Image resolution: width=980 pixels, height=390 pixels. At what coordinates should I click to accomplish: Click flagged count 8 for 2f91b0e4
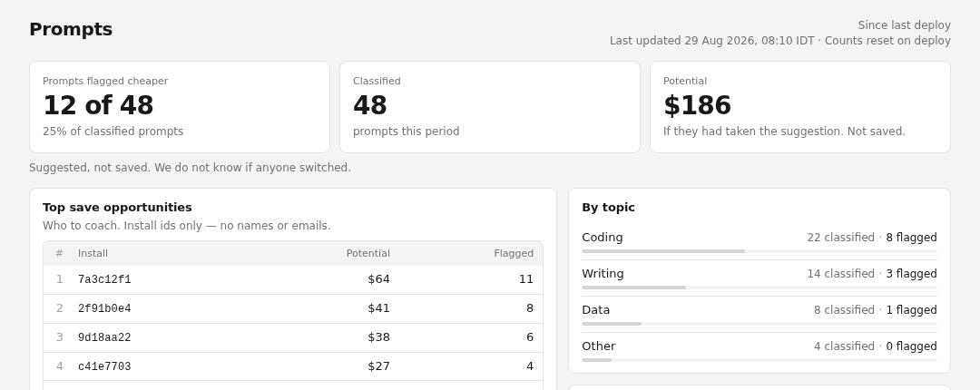pos(529,308)
